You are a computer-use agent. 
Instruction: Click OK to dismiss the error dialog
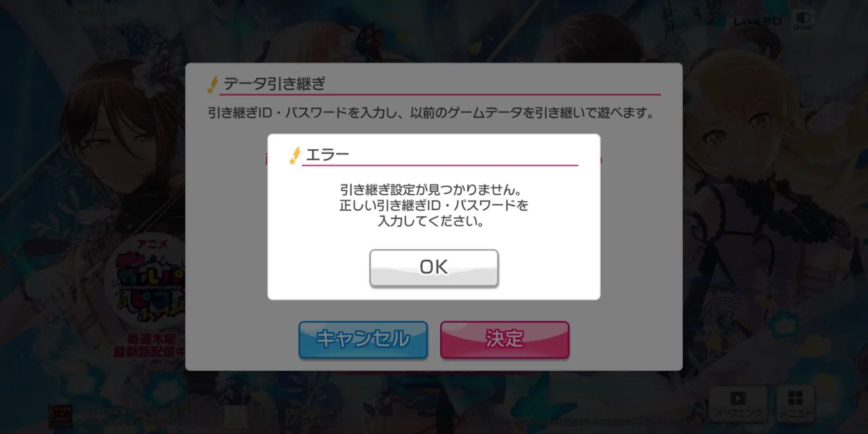(434, 267)
